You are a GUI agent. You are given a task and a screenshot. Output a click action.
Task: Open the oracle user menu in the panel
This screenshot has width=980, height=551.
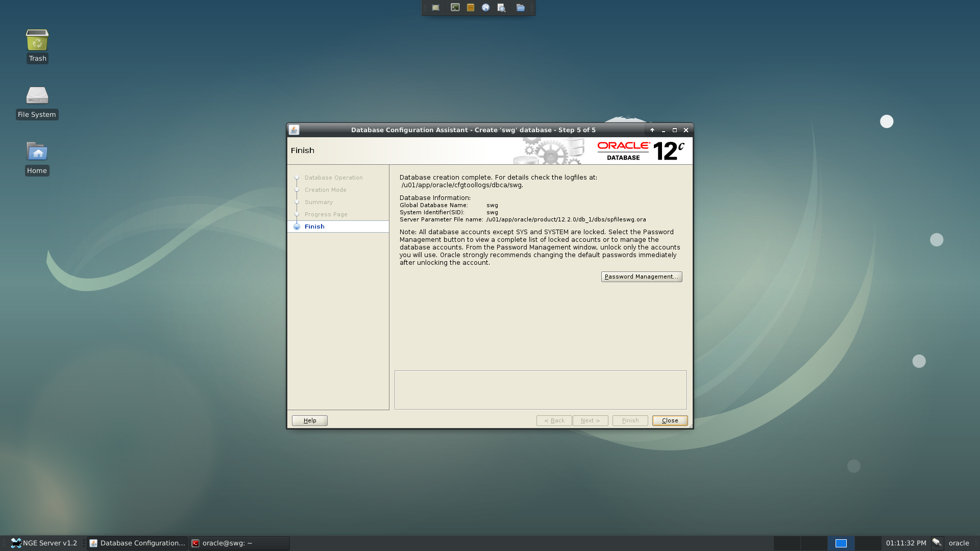pyautogui.click(x=959, y=543)
